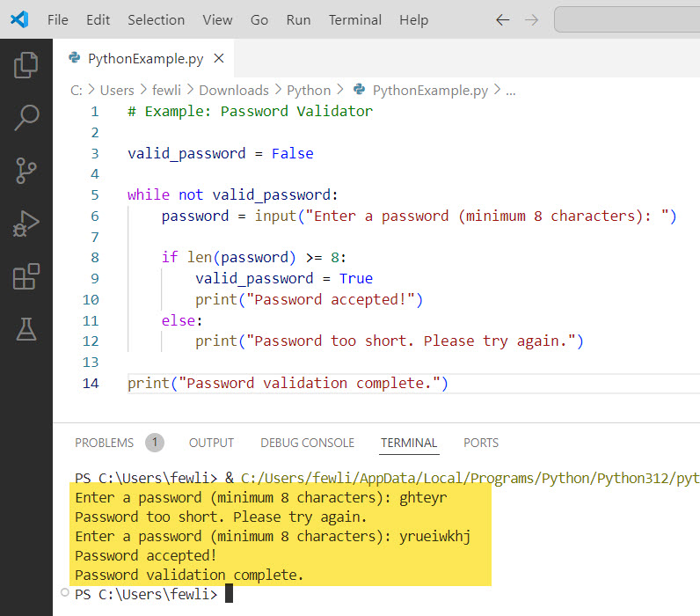Close the PythonExample.py editor tab
The height and width of the screenshot is (616, 700).
pos(219,59)
